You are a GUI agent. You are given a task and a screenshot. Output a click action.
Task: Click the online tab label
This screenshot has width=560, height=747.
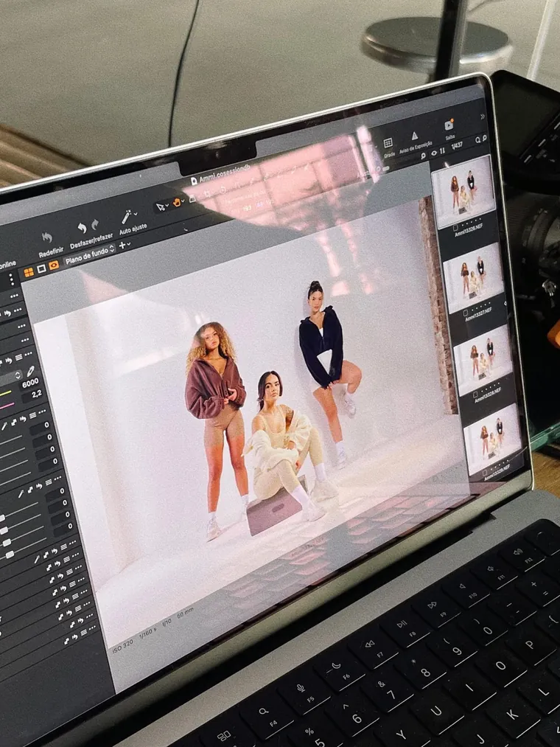coord(7,265)
